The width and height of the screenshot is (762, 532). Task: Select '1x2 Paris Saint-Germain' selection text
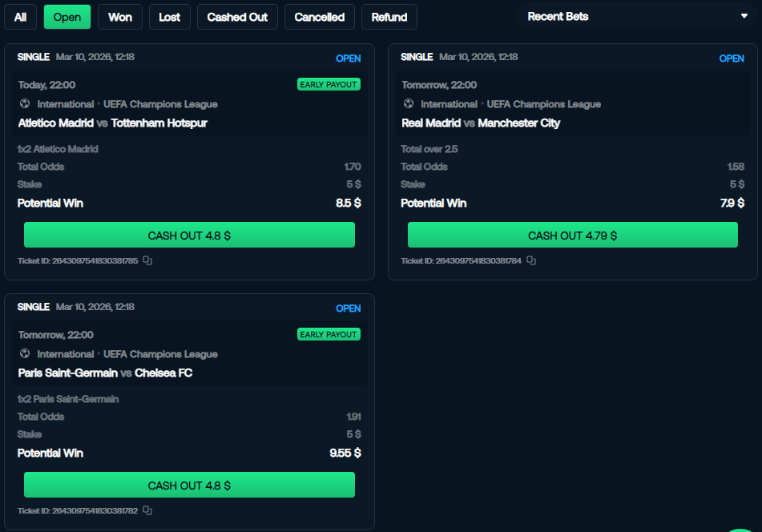pos(68,399)
